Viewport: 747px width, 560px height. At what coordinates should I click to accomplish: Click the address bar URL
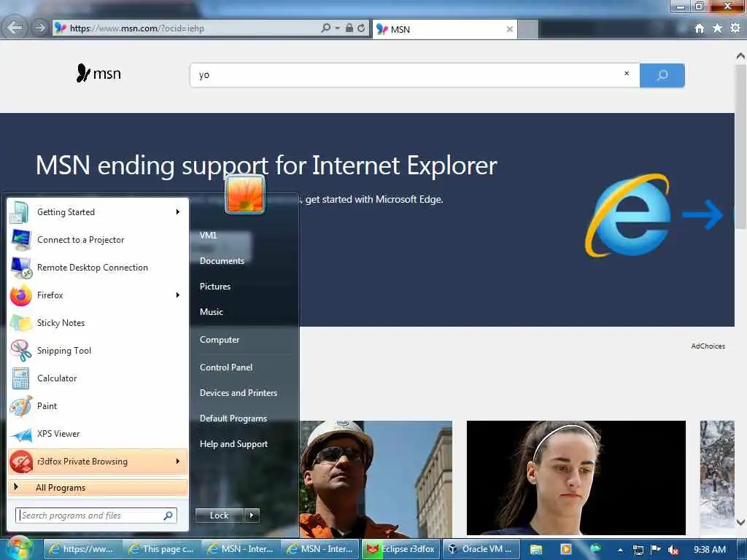[x=137, y=28]
